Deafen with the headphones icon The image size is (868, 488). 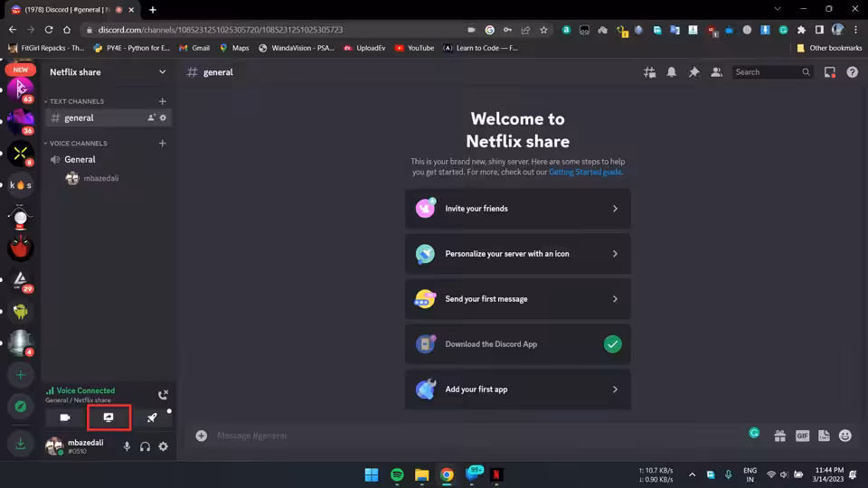point(145,446)
